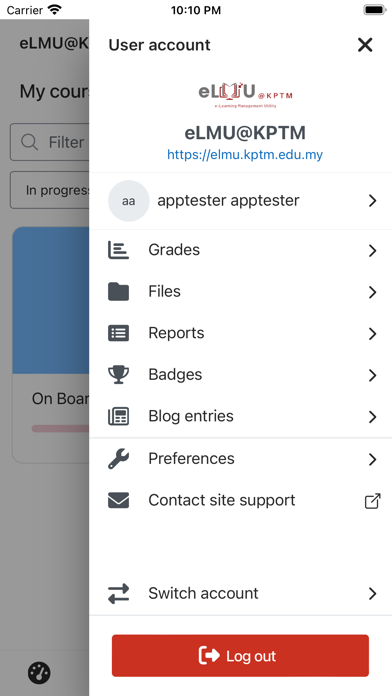Open Preferences using its right chevron
The height and width of the screenshot is (696, 392).
(372, 459)
